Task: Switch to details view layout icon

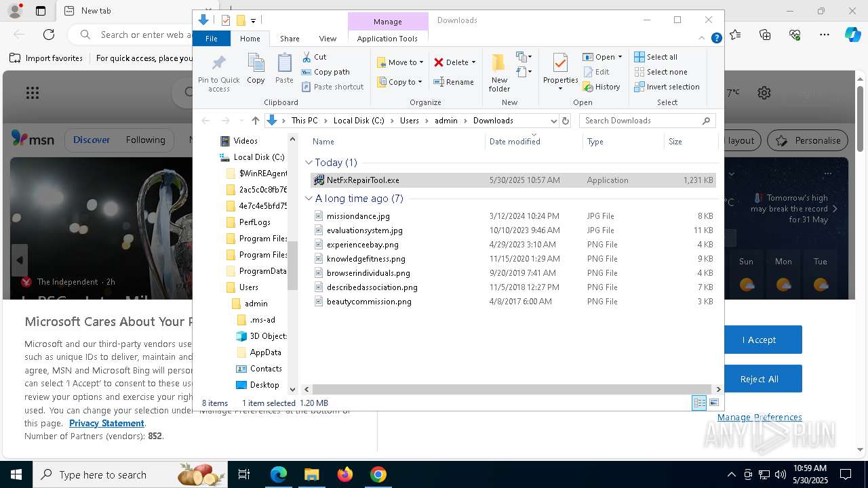Action: pyautogui.click(x=699, y=403)
